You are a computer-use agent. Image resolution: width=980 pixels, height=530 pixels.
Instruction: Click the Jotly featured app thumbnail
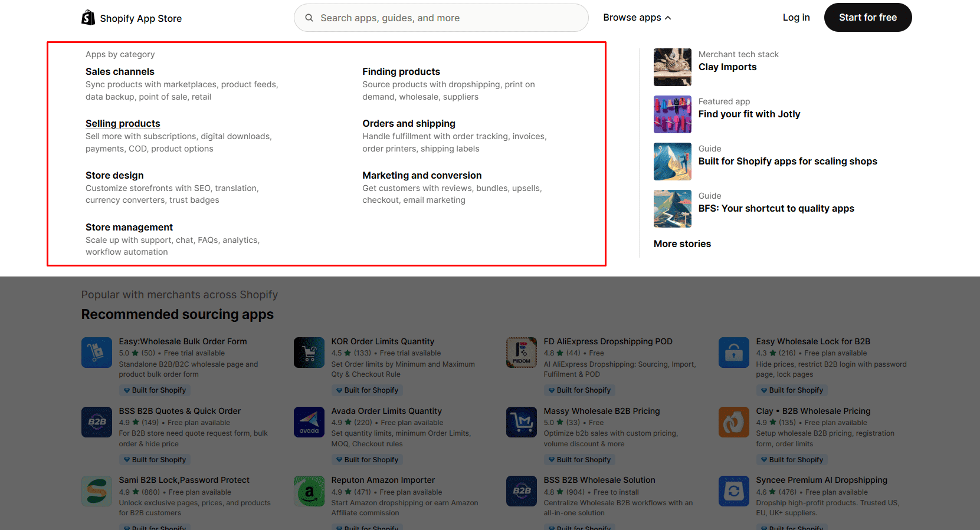pyautogui.click(x=673, y=114)
